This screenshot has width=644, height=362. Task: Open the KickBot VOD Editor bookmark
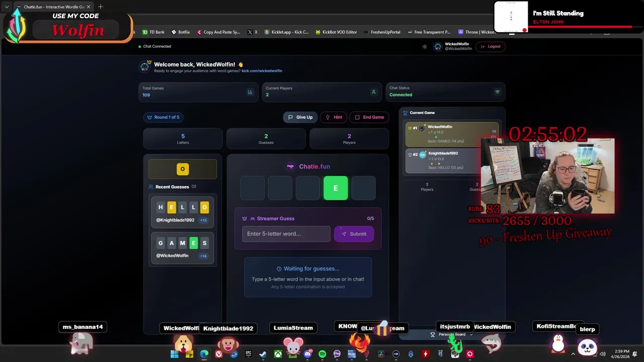[336, 32]
